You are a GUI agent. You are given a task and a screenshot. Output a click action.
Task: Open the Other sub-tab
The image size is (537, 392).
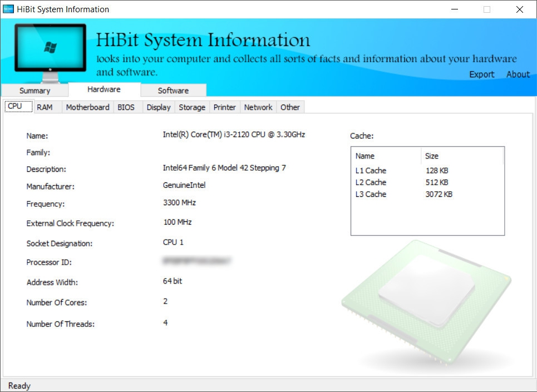[x=290, y=107]
